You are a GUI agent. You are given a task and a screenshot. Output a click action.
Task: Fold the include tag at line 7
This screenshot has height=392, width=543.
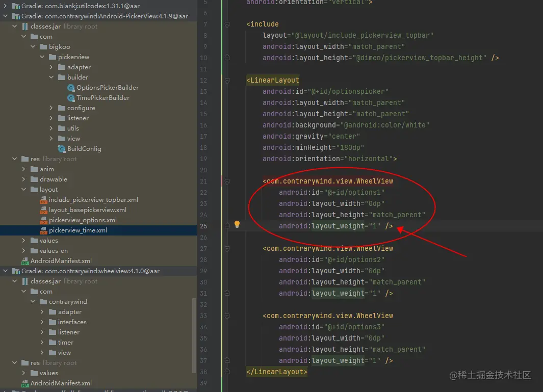[x=227, y=24]
